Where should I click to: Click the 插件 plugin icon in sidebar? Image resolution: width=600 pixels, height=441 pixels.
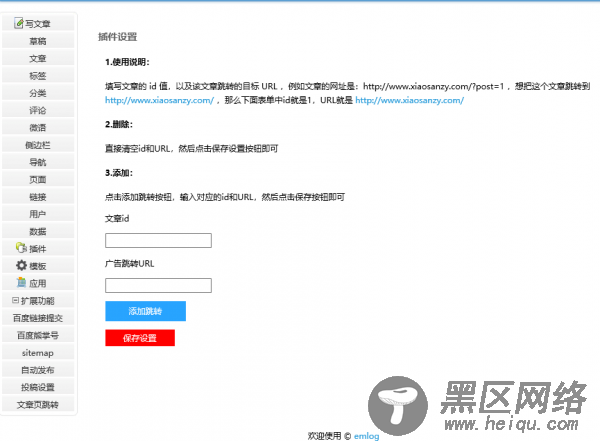[x=21, y=248]
